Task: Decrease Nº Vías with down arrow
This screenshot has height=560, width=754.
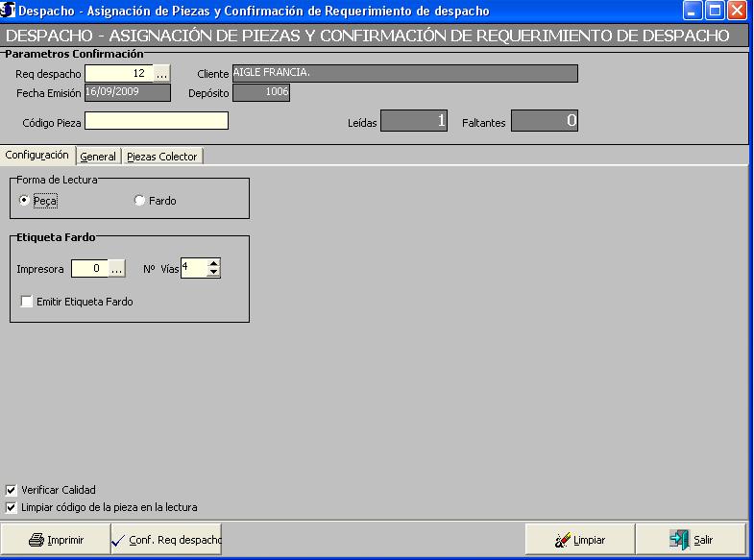Action: [214, 274]
